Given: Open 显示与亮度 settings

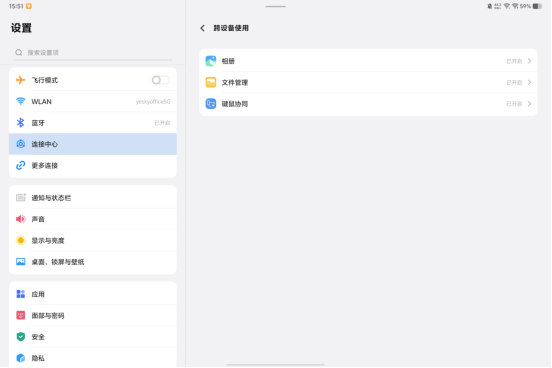Looking at the screenshot, I should click(x=93, y=241).
